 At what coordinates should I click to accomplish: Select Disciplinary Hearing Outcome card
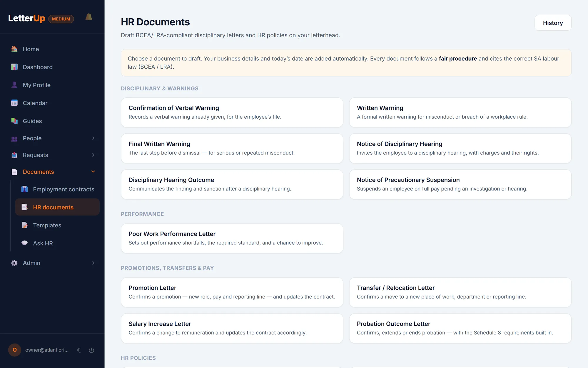click(x=232, y=184)
